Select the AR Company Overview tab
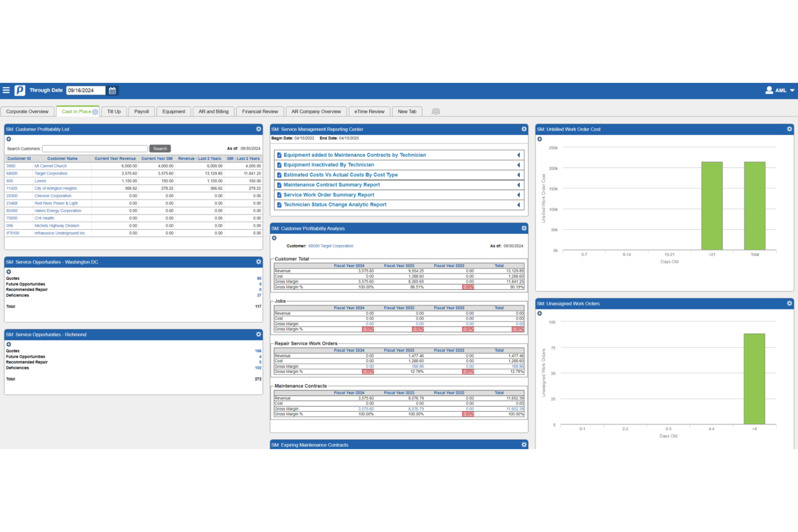The height and width of the screenshot is (532, 798). tap(316, 112)
